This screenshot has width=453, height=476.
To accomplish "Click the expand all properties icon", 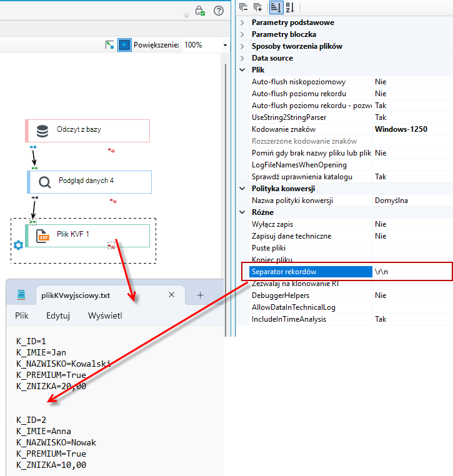I will pyautogui.click(x=258, y=7).
